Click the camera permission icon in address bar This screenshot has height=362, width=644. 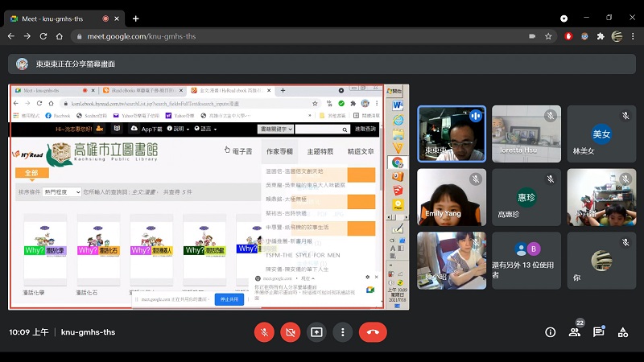click(x=530, y=36)
